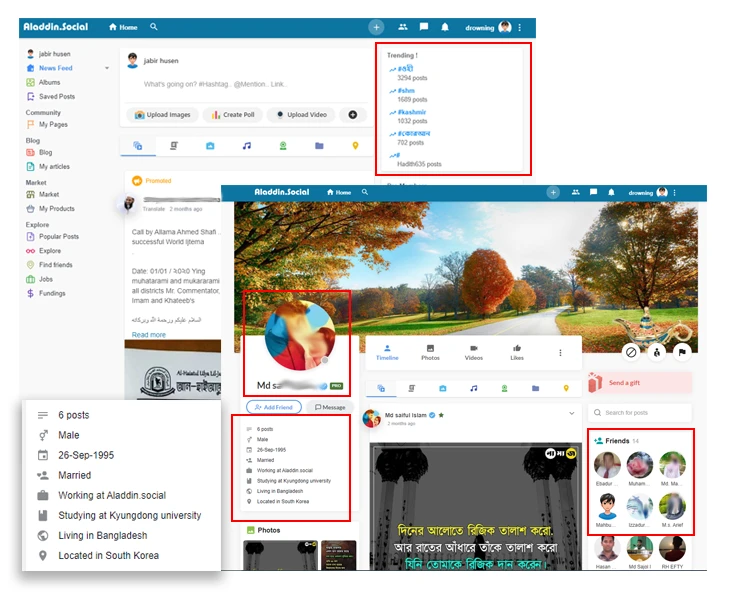Viewport: 730px width, 602px height.
Task: Open Blog sidebar item
Action: click(x=39, y=152)
